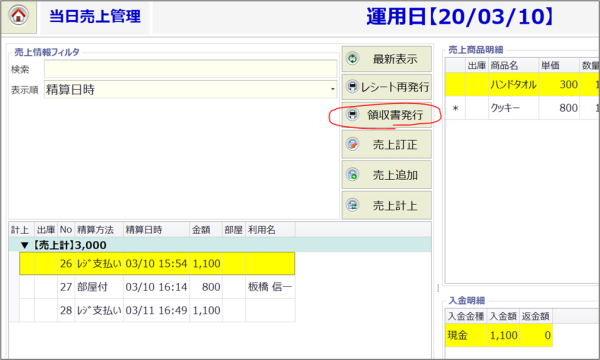Image resolution: width=600 pixels, height=360 pixels.
Task: Select the ハンドタオル product row
Action: point(522,84)
